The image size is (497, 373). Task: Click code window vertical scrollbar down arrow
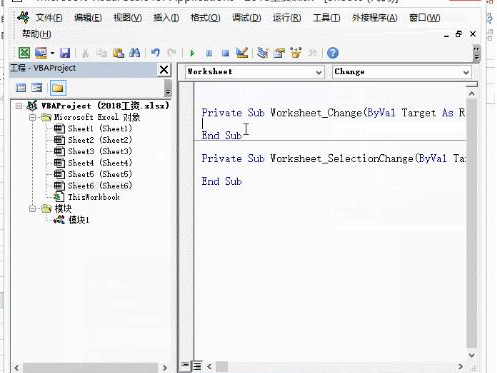471,355
